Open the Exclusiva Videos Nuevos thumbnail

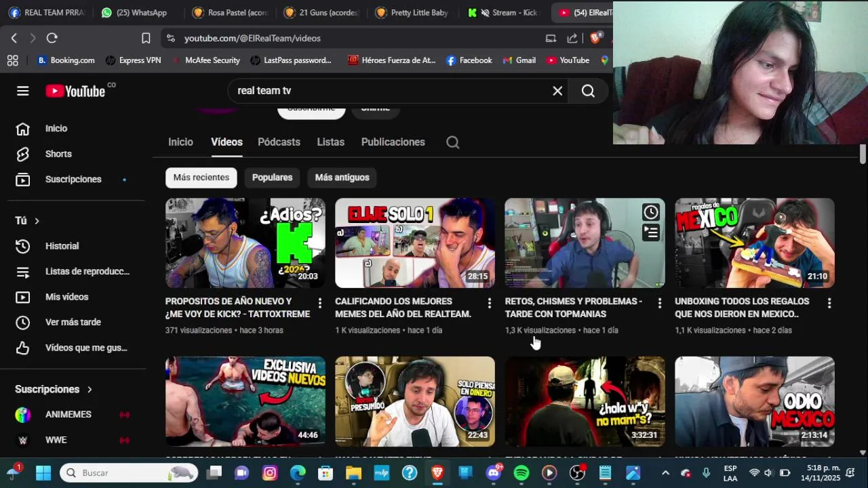(x=245, y=401)
